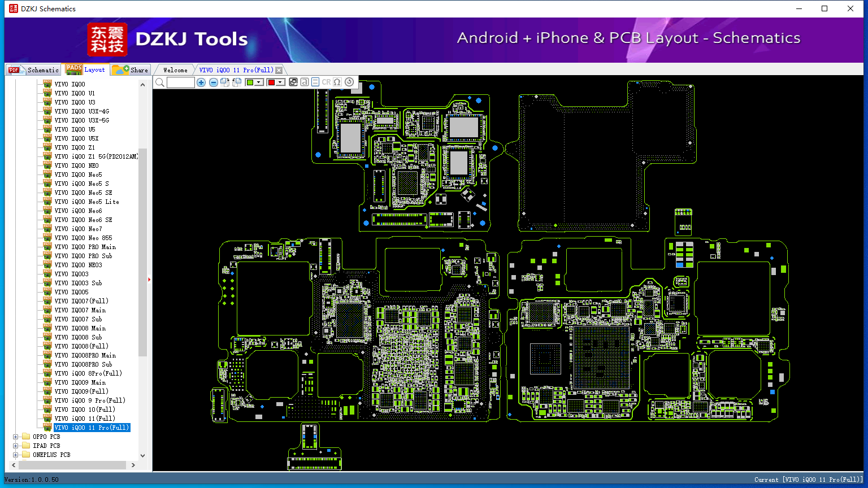
Task: Click the PADS icon beside VIVO IQOO U1
Action: click(47, 93)
